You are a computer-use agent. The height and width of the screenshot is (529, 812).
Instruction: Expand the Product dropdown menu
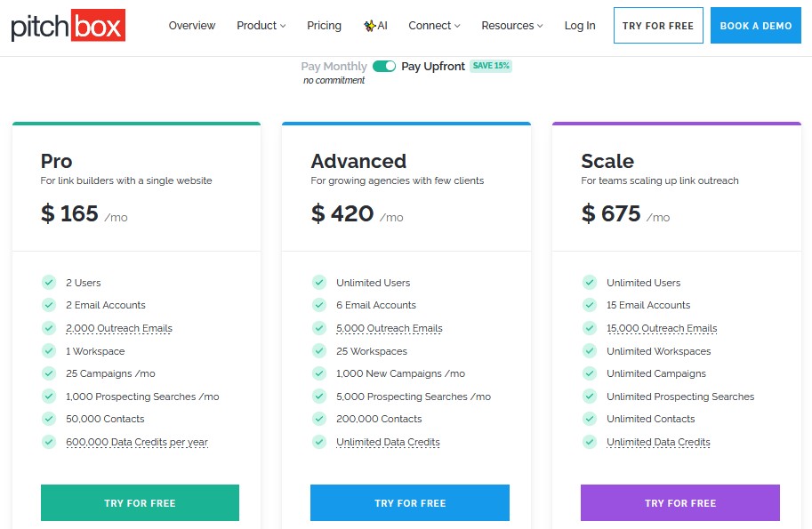point(261,26)
